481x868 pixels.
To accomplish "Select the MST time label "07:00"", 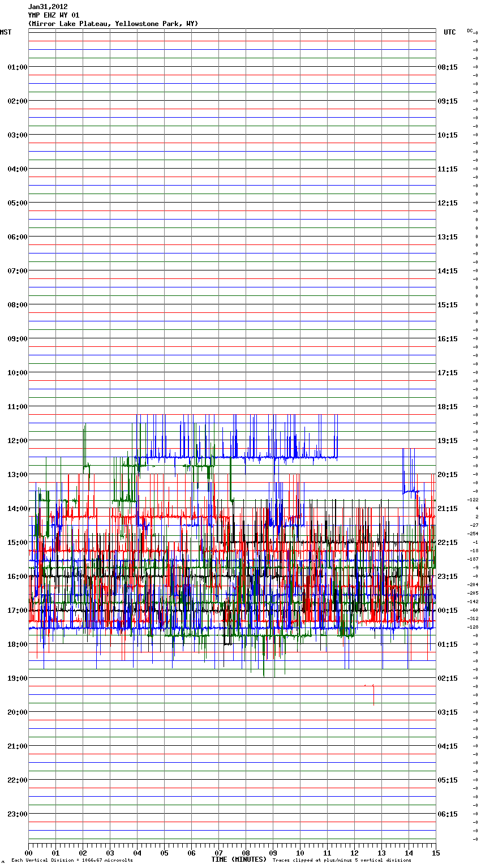I will click(18, 271).
